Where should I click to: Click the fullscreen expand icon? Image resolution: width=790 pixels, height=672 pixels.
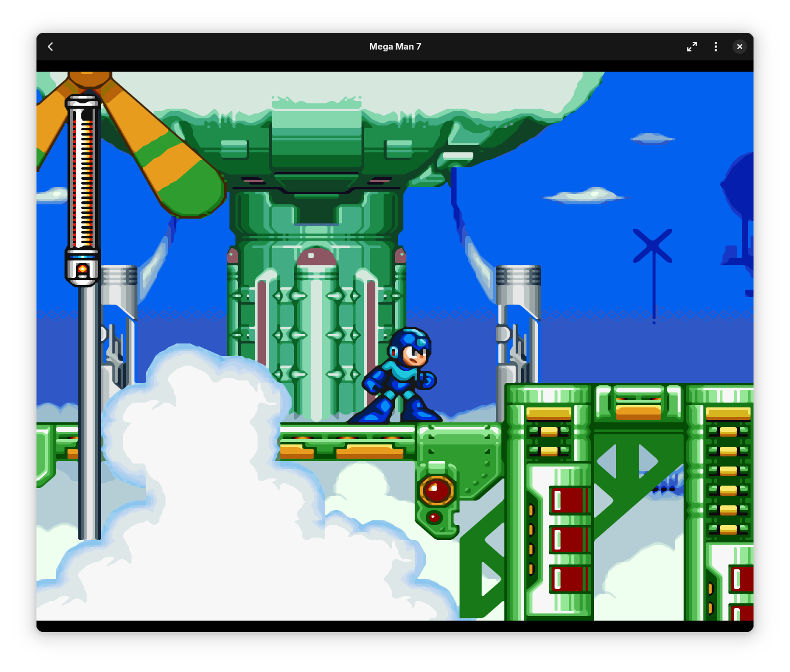692,46
